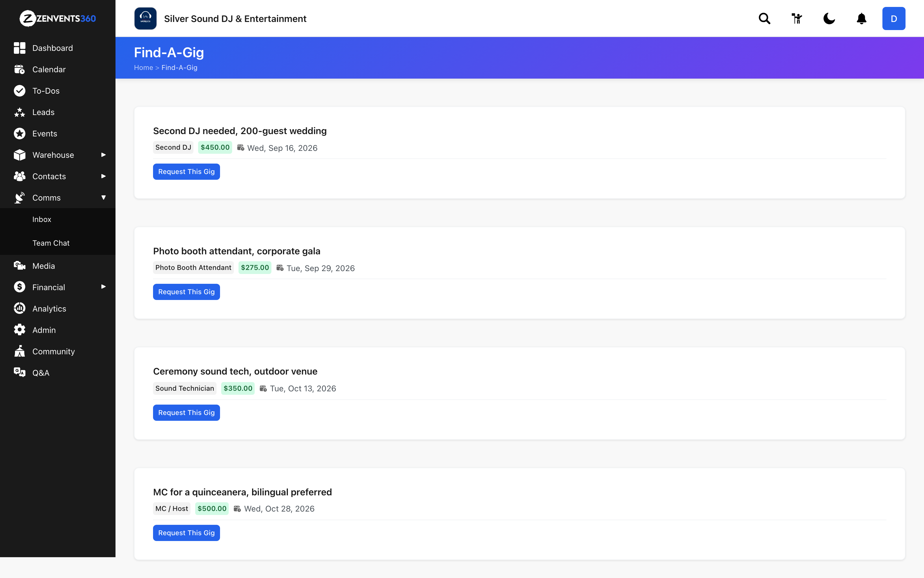The height and width of the screenshot is (578, 924).
Task: Click the Events star badge icon
Action: click(x=19, y=134)
